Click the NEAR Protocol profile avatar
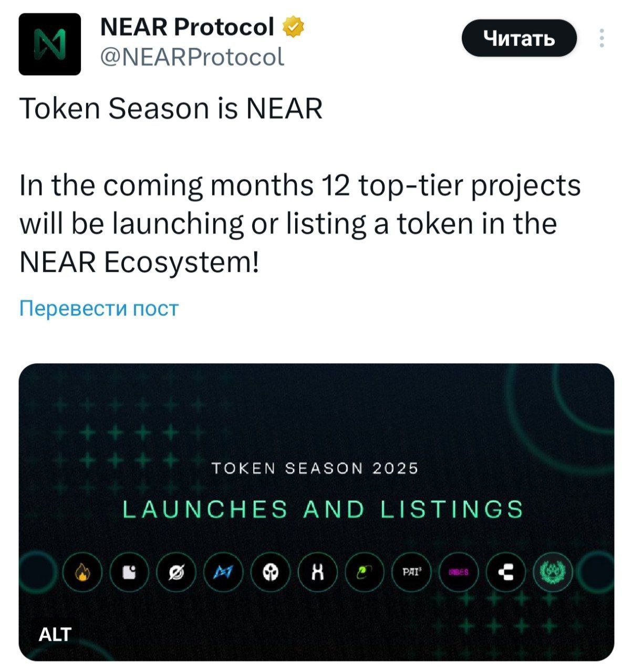633x672 pixels. pos(49,44)
